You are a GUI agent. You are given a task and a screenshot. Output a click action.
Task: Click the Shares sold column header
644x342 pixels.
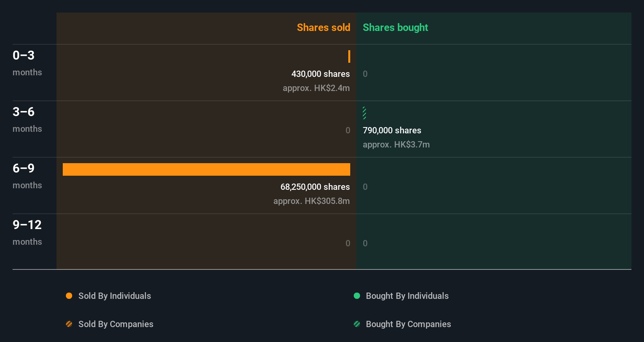pyautogui.click(x=324, y=27)
